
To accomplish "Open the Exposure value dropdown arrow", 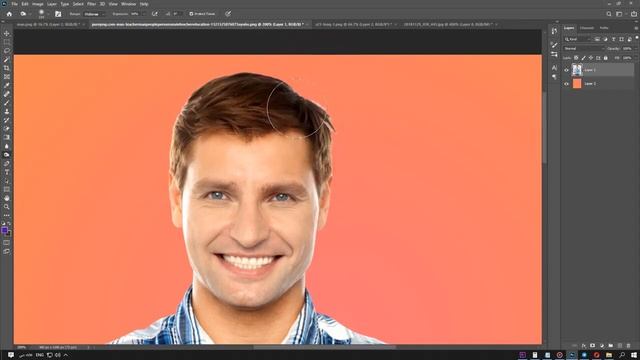I will pos(143,14).
